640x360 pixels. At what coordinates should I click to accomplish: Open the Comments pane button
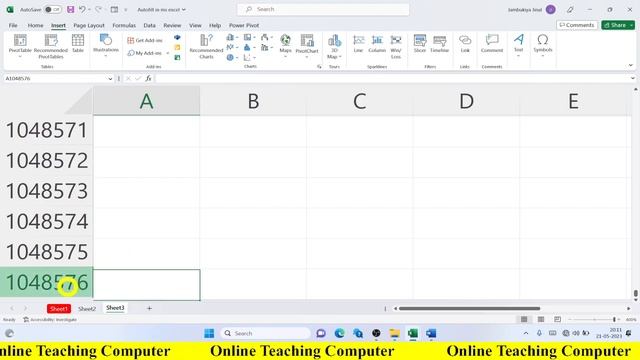(x=577, y=25)
